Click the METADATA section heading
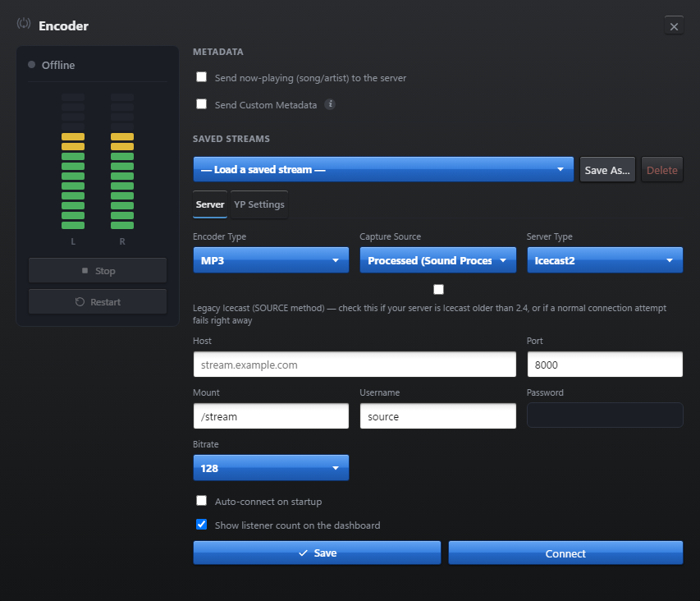This screenshot has width=700, height=601. pyautogui.click(x=217, y=52)
